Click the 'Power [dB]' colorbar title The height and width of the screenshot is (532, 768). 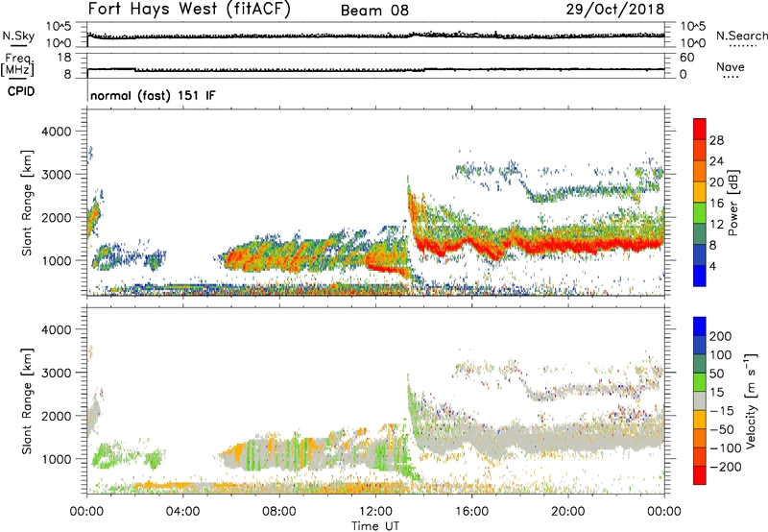pyautogui.click(x=732, y=204)
